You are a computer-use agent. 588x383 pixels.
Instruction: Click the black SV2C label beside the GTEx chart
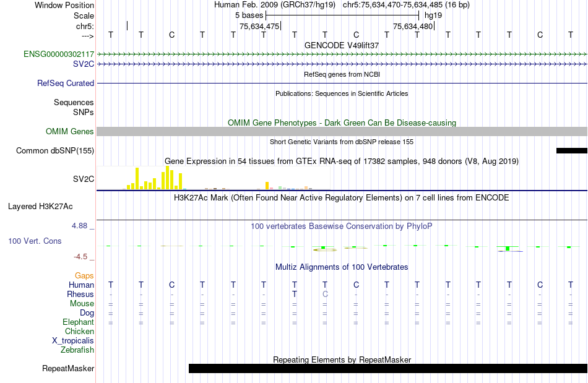click(x=84, y=179)
